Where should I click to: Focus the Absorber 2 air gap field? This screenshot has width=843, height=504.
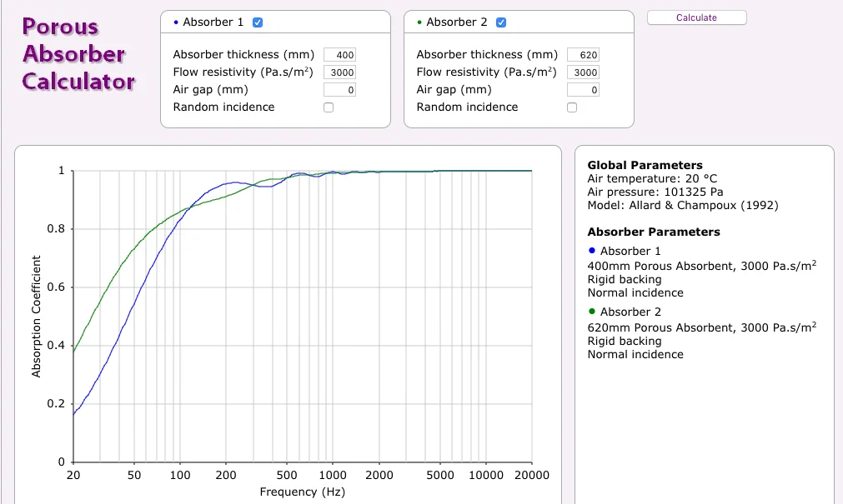point(584,90)
